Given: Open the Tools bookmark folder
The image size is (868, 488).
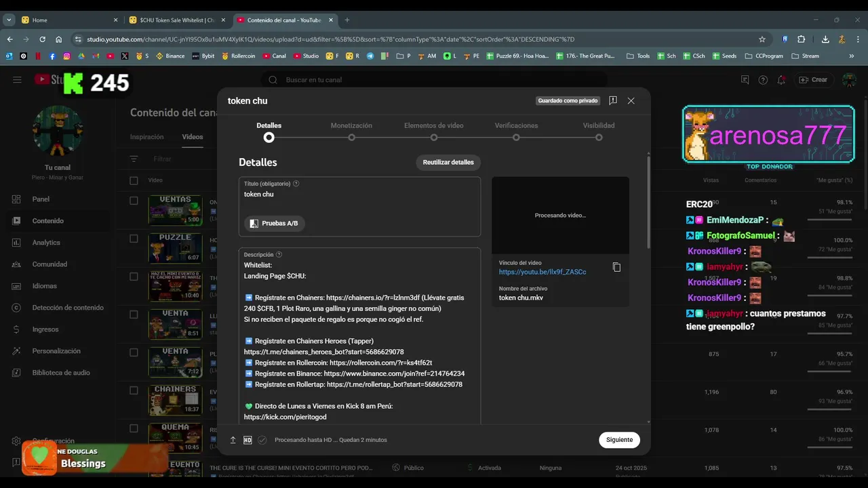Looking at the screenshot, I should (638, 56).
